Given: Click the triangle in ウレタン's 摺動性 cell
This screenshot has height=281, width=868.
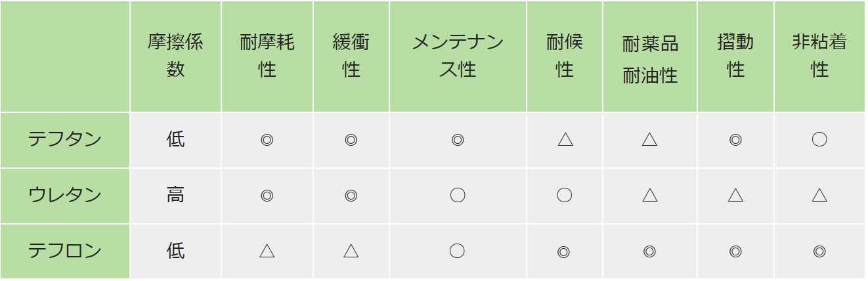Looking at the screenshot, I should point(735,195).
